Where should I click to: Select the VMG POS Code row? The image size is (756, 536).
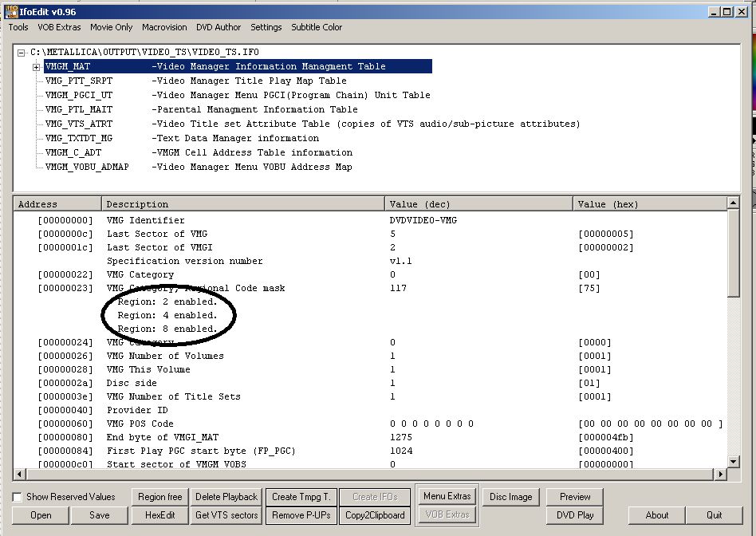(x=370, y=424)
